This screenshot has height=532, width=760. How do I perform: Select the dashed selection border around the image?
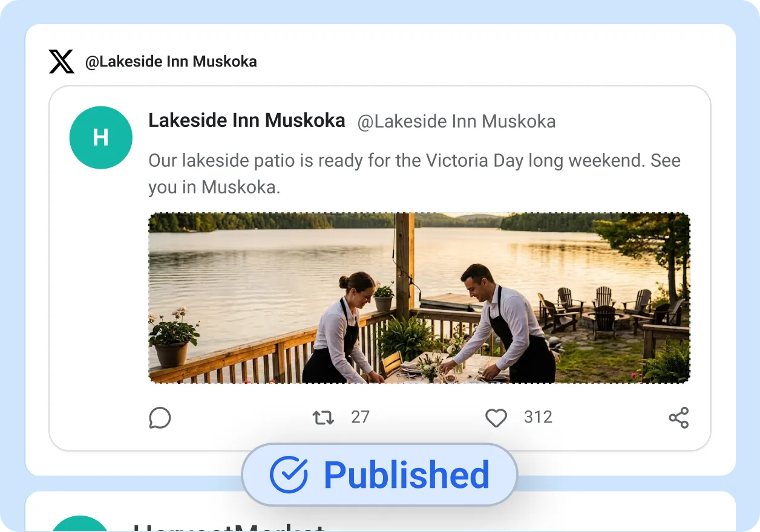coord(419,213)
